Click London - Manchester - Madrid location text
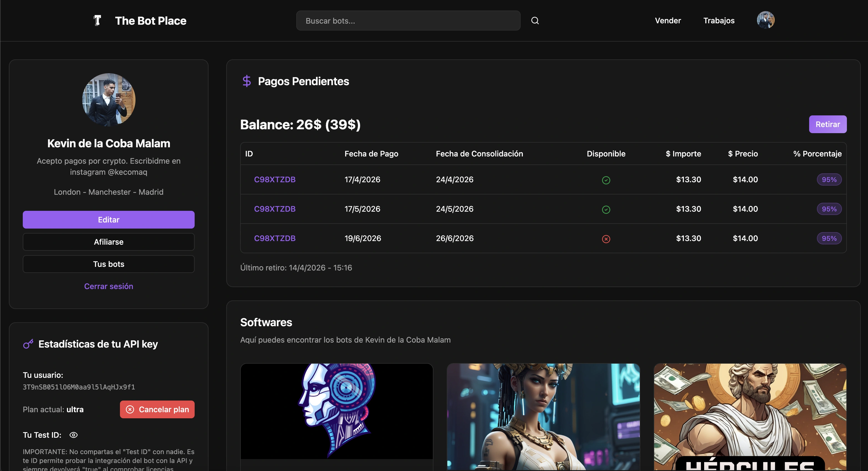Screen dimensions: 868x471 (x=109, y=192)
